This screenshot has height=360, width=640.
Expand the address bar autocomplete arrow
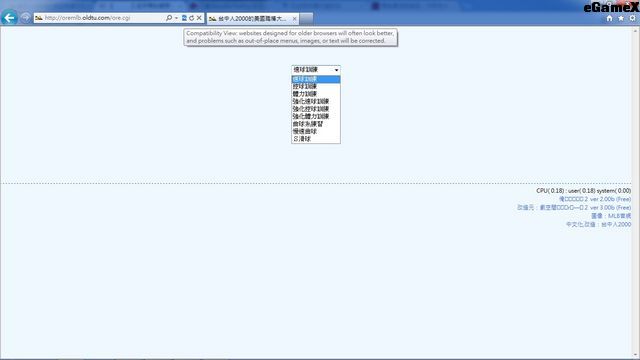176,18
